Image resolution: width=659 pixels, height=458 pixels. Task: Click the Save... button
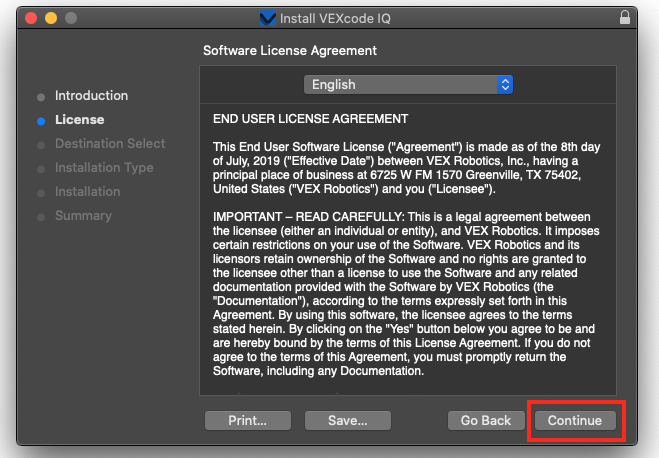click(348, 421)
